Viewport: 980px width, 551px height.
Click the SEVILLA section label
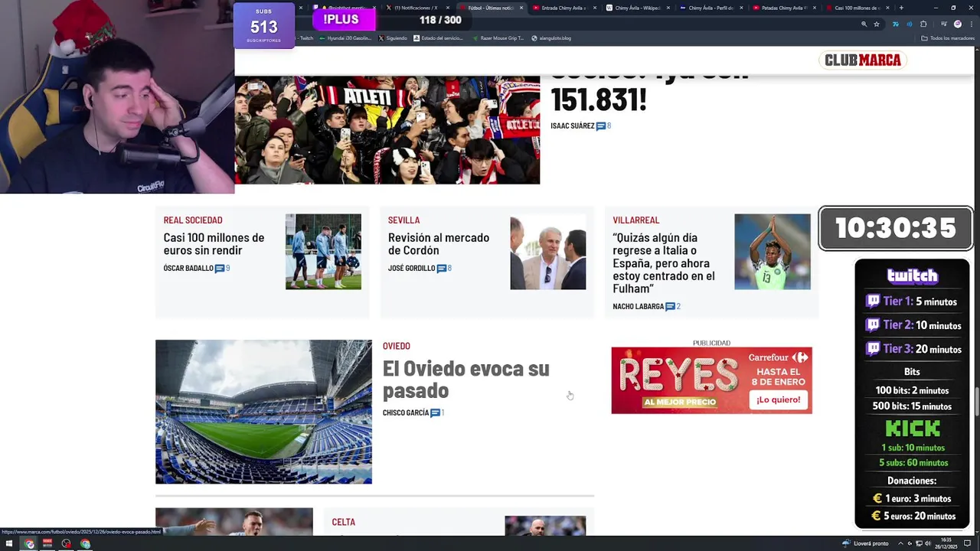403,220
